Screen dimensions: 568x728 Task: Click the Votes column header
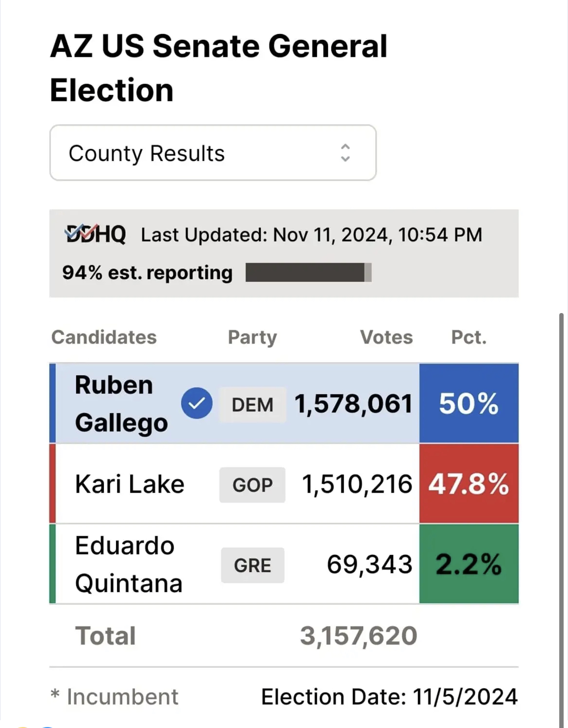[386, 337]
